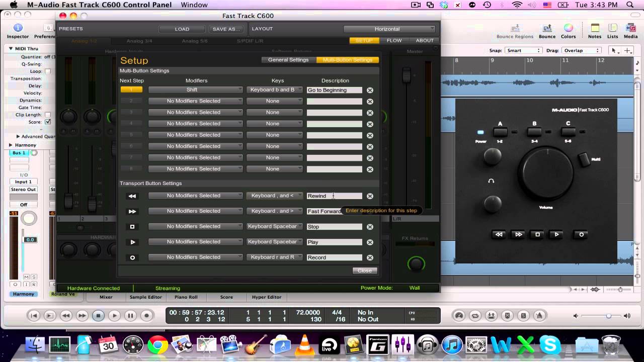Open modifiers dropdown for the Stop row
Image resolution: width=644 pixels, height=362 pixels.
(195, 226)
